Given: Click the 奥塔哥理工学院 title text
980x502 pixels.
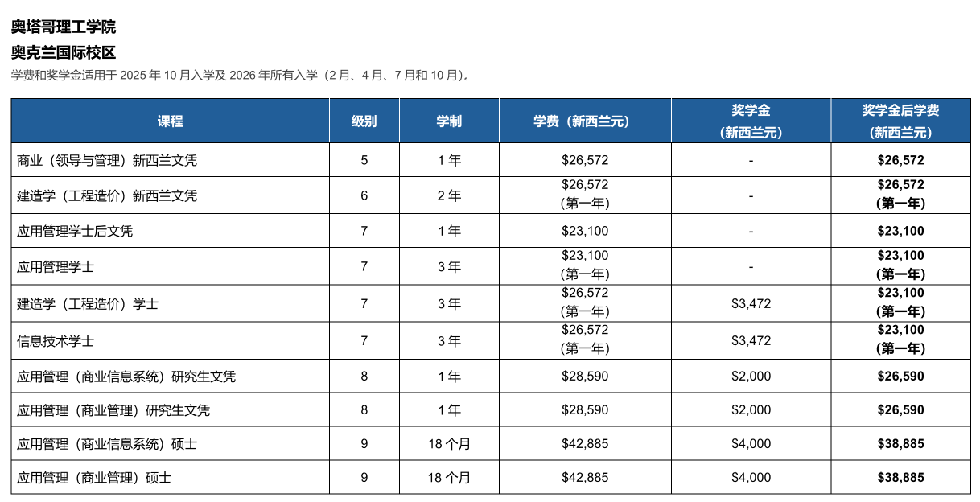Looking at the screenshot, I should pos(64,27).
